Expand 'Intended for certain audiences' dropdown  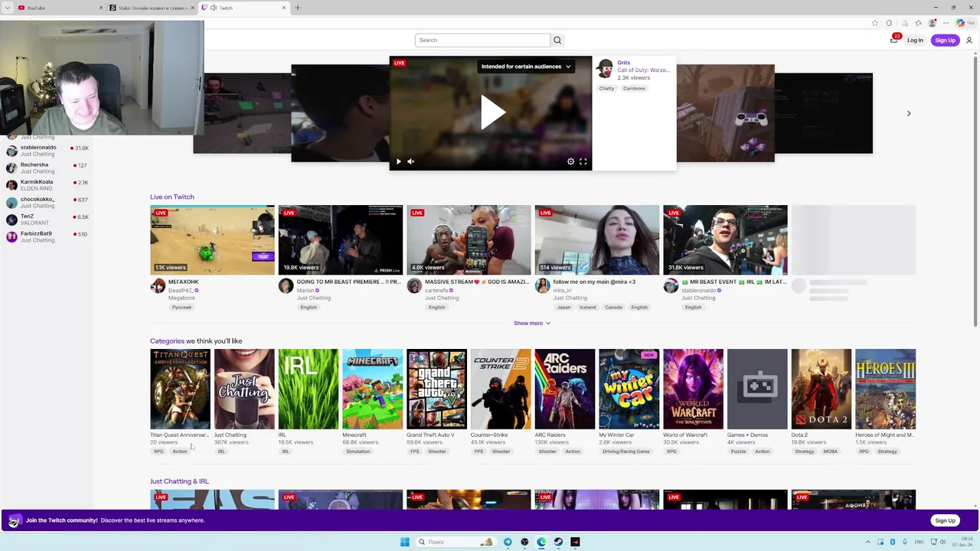pos(526,67)
